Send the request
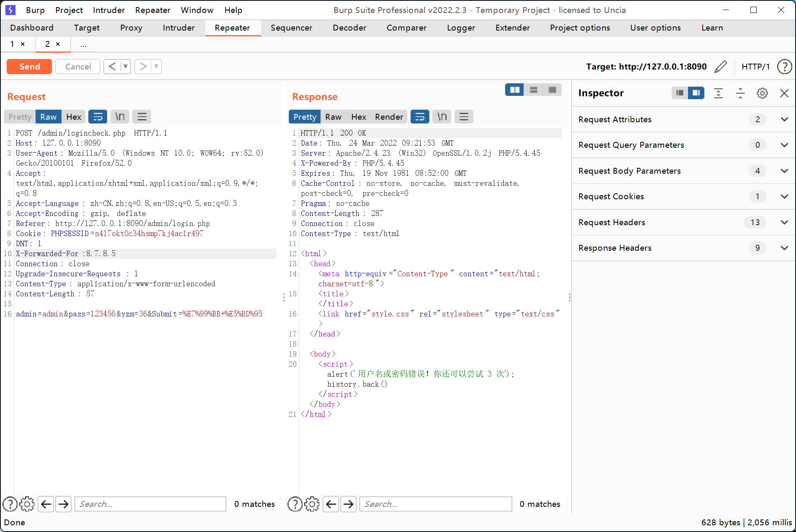Image resolution: width=796 pixels, height=532 pixels. click(x=29, y=67)
